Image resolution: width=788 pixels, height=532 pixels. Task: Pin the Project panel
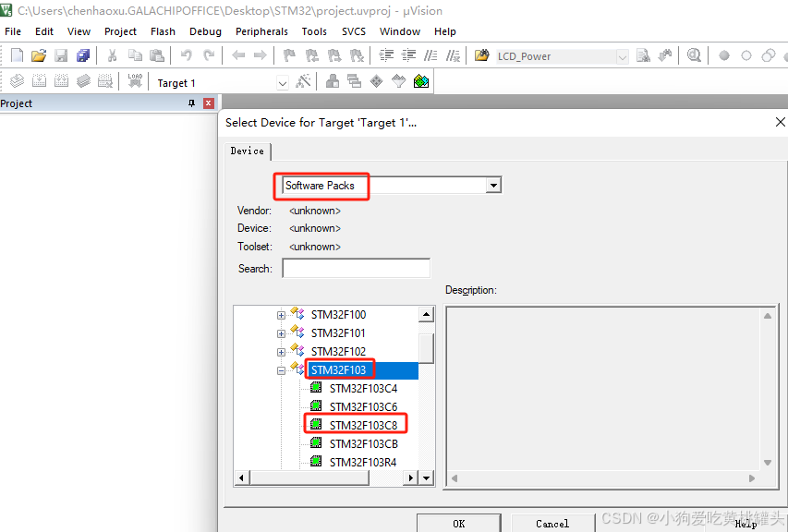click(191, 103)
